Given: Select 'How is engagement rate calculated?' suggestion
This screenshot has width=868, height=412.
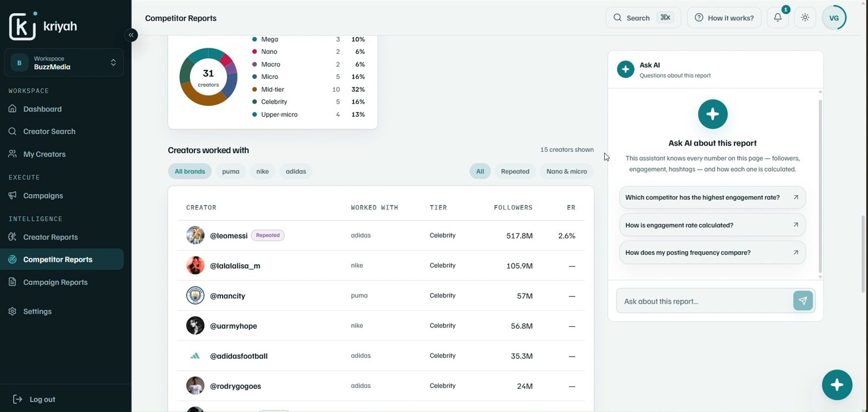Looking at the screenshot, I should pos(712,225).
